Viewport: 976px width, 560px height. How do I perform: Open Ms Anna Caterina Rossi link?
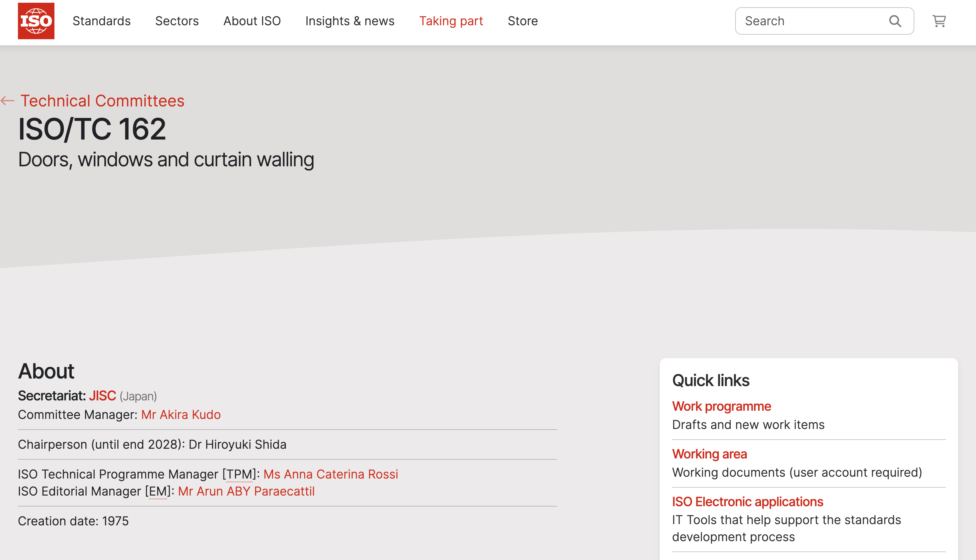(331, 474)
